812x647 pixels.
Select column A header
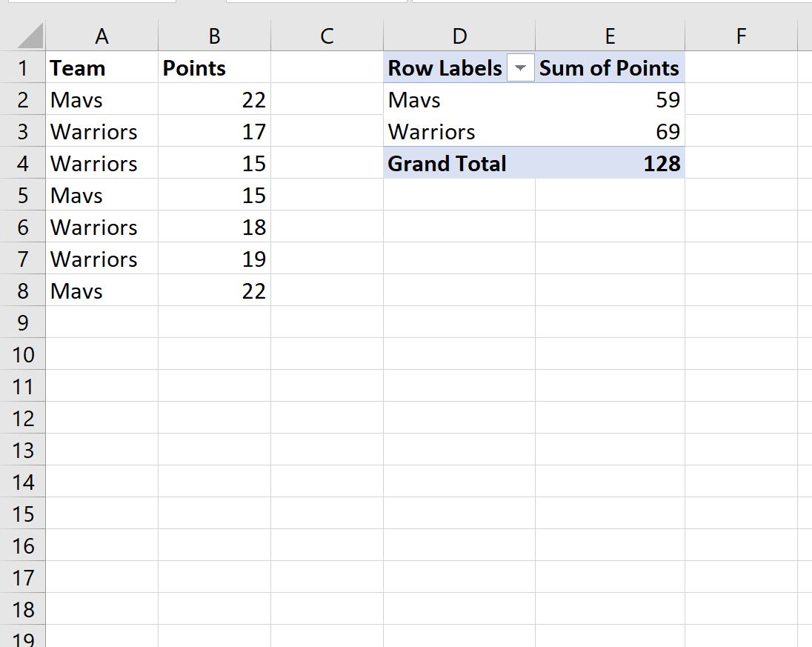point(101,36)
